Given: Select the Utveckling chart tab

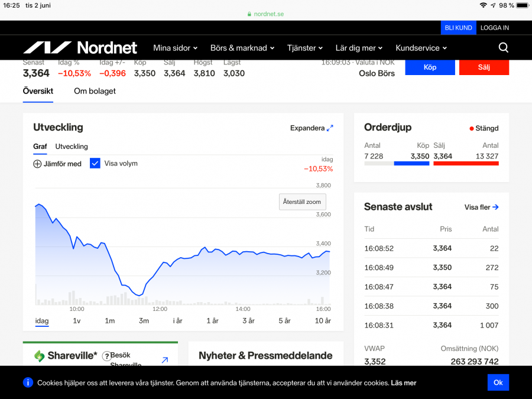Looking at the screenshot, I should [72, 147].
